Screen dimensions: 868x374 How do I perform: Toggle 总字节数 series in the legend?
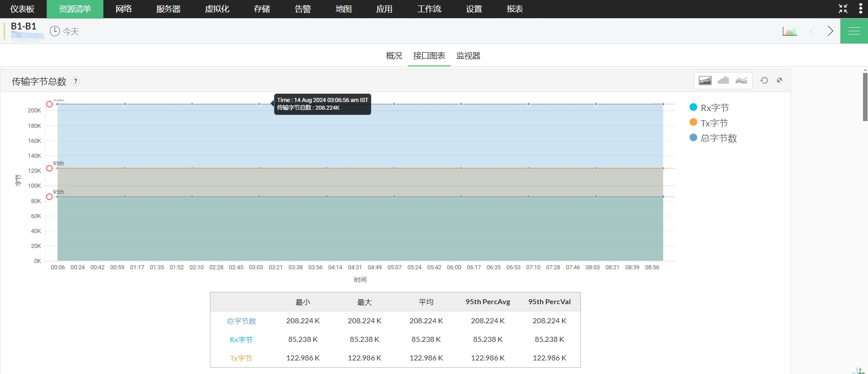[x=718, y=138]
